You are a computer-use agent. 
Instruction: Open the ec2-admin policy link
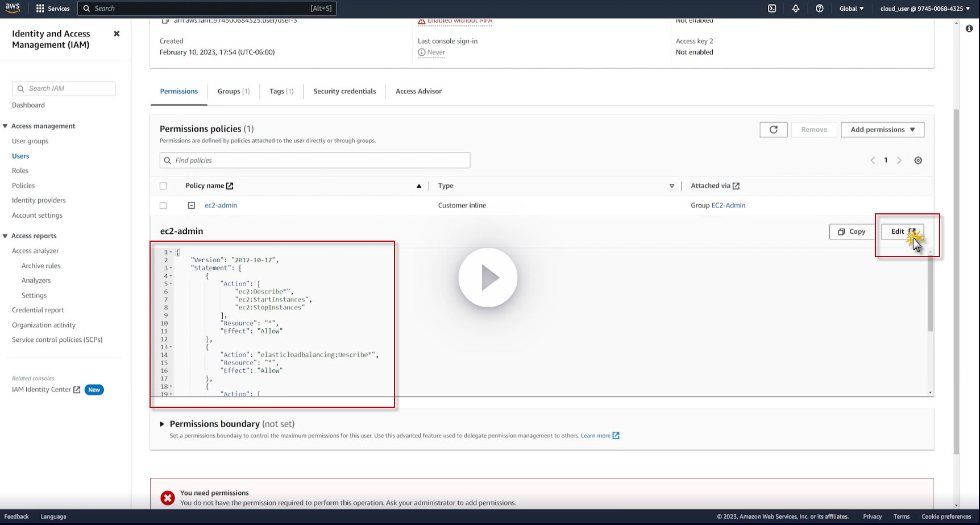point(221,205)
